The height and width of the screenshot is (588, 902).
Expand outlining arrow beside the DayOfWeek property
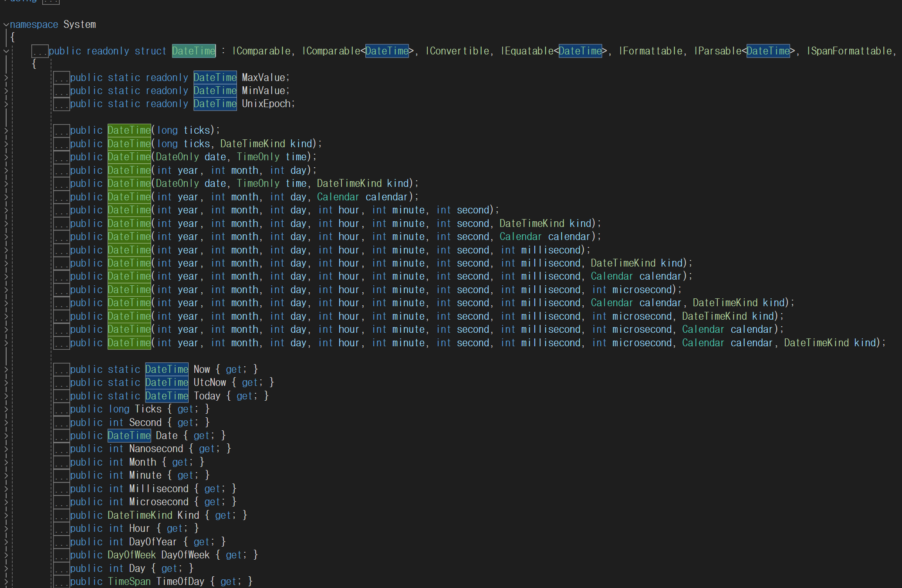(6, 555)
